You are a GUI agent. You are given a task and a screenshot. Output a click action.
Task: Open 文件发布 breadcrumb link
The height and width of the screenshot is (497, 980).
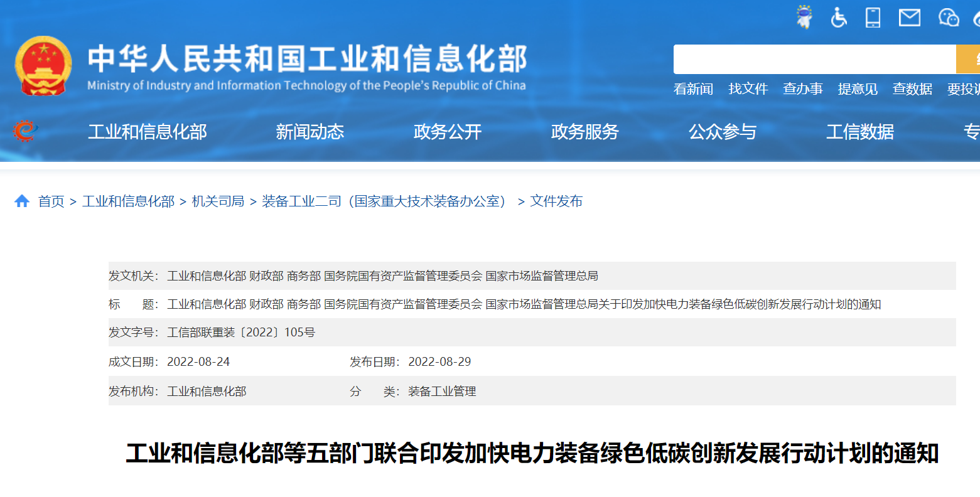556,201
